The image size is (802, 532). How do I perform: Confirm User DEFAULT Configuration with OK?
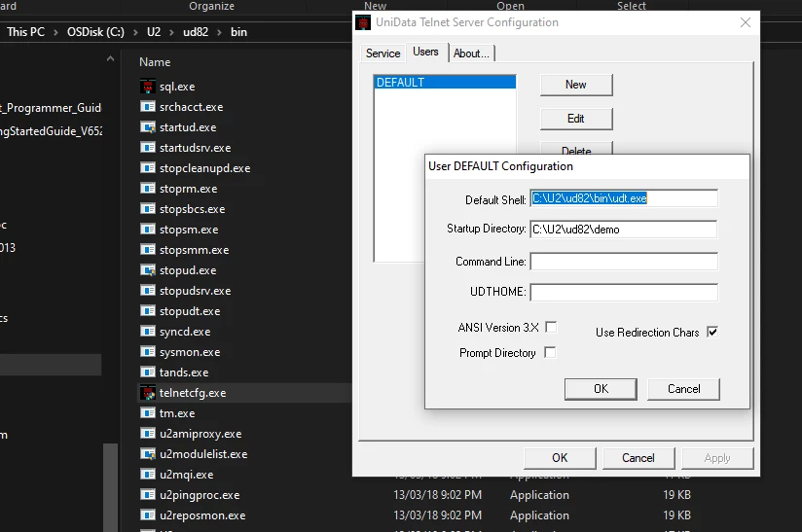coord(601,389)
